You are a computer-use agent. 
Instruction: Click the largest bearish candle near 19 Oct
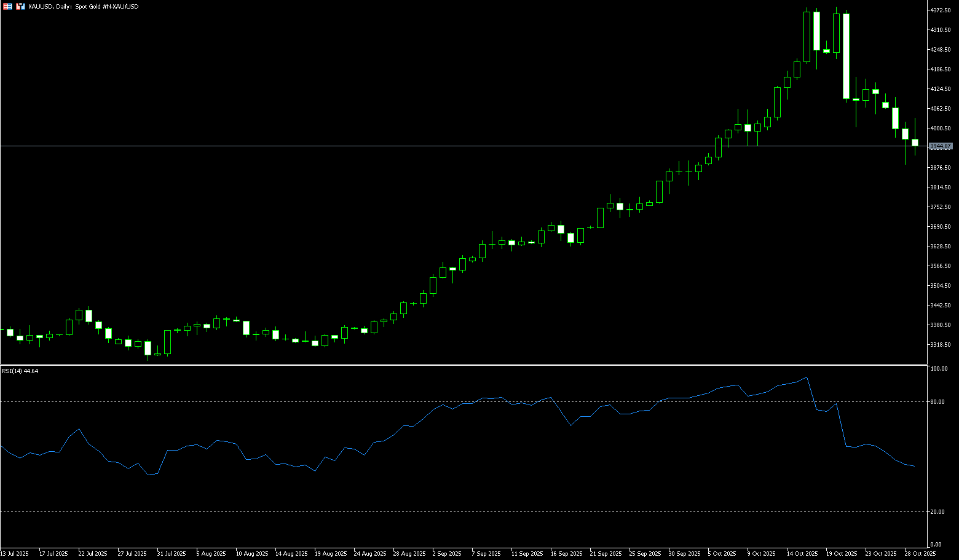click(846, 55)
